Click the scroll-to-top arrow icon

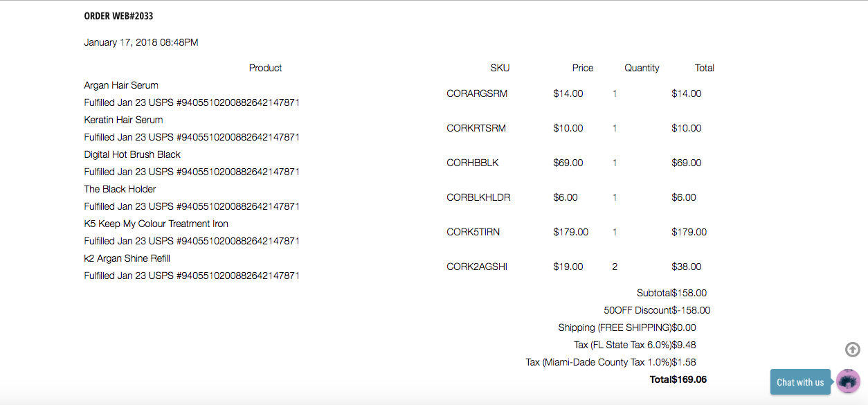[x=853, y=350]
